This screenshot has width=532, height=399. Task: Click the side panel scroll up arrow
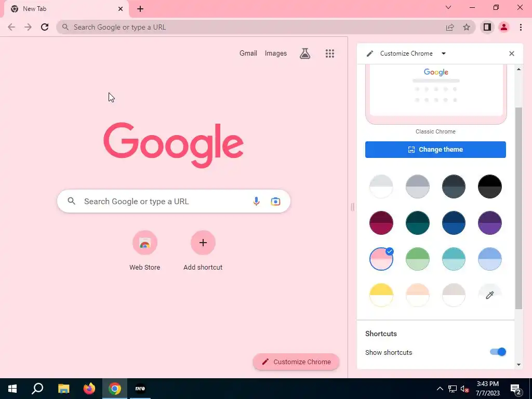click(x=518, y=69)
